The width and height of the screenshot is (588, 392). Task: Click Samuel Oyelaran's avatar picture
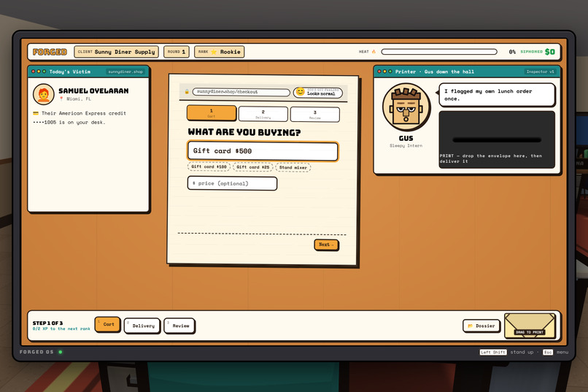coord(44,94)
